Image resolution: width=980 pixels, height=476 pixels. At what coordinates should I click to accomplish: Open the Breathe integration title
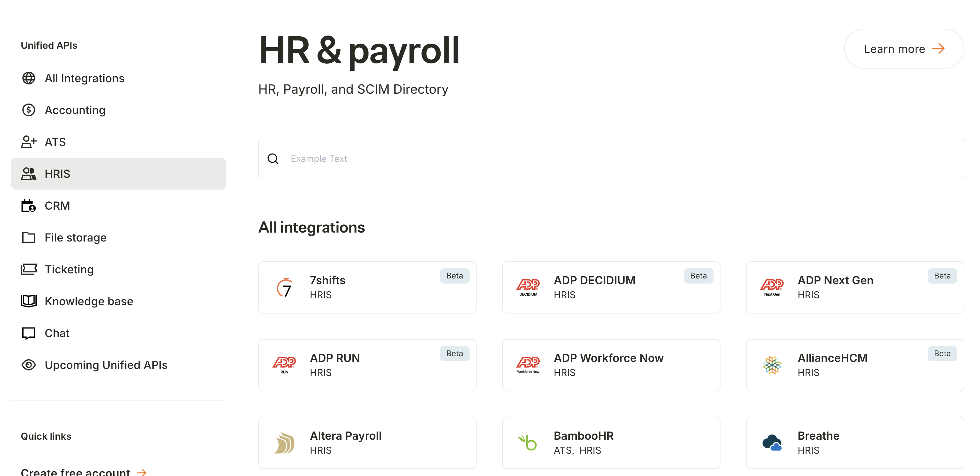[818, 436]
